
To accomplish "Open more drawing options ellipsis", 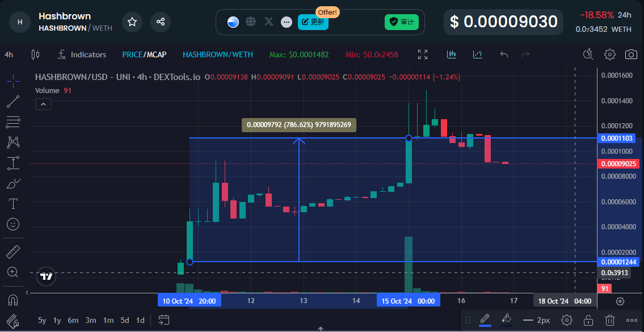I will (x=632, y=320).
